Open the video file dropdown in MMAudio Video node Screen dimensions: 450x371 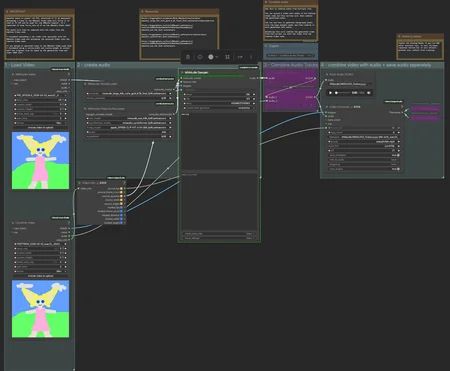pos(40,95)
